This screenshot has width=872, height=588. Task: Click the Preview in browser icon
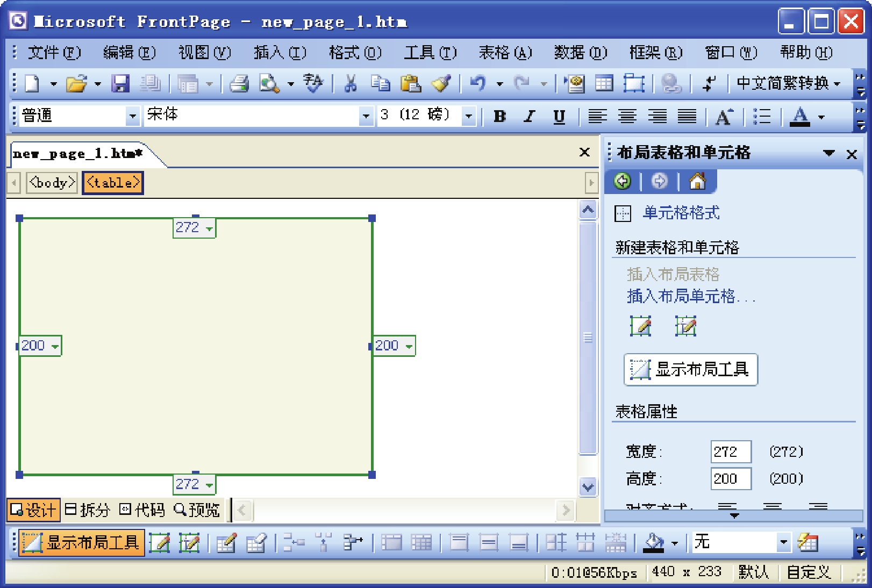(x=269, y=83)
